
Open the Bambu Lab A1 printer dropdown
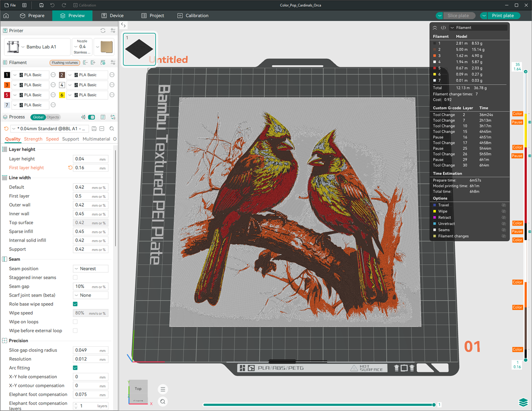pos(37,47)
